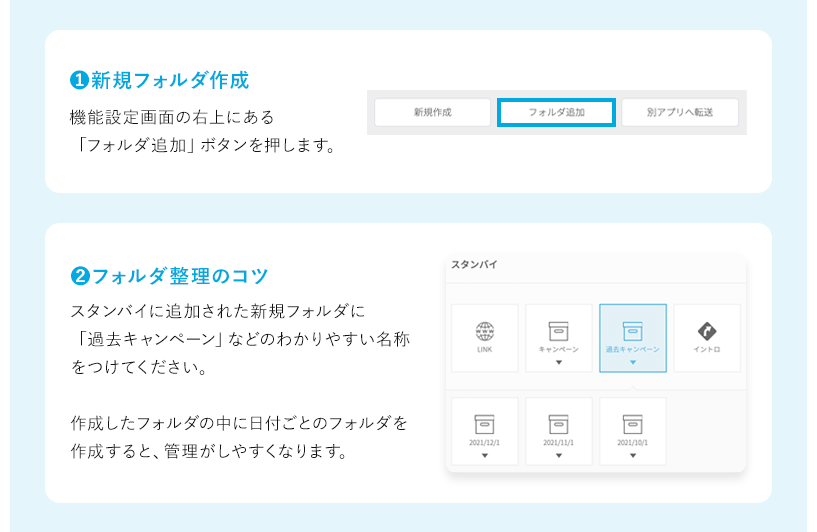817x532 pixels.
Task: Click the 新規作成 button
Action: pyautogui.click(x=432, y=112)
